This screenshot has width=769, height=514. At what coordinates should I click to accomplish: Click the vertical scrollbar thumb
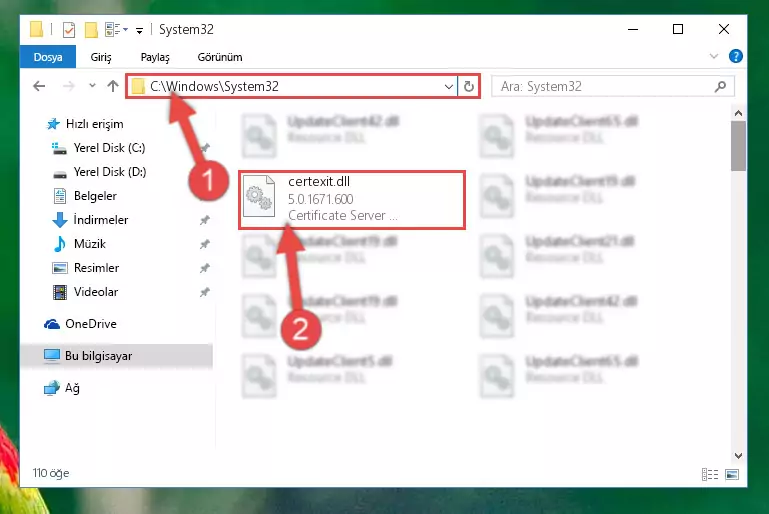click(x=738, y=146)
